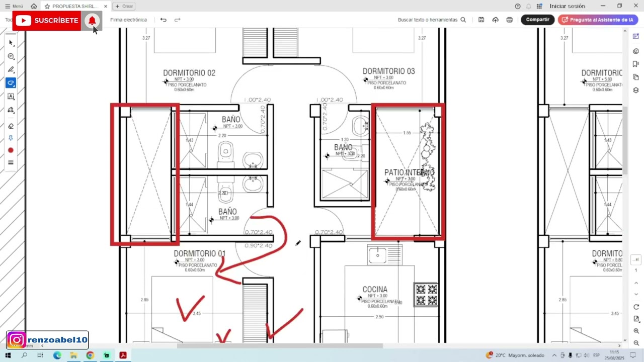644x362 pixels.
Task: Switch to the PROPUESTA SHIRL document tab
Action: tap(75, 6)
